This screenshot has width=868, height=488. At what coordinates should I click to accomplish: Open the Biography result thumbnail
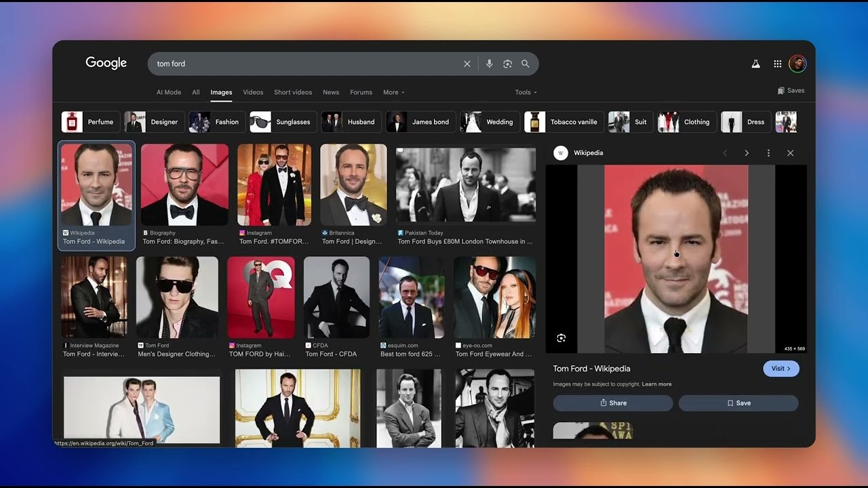(184, 184)
